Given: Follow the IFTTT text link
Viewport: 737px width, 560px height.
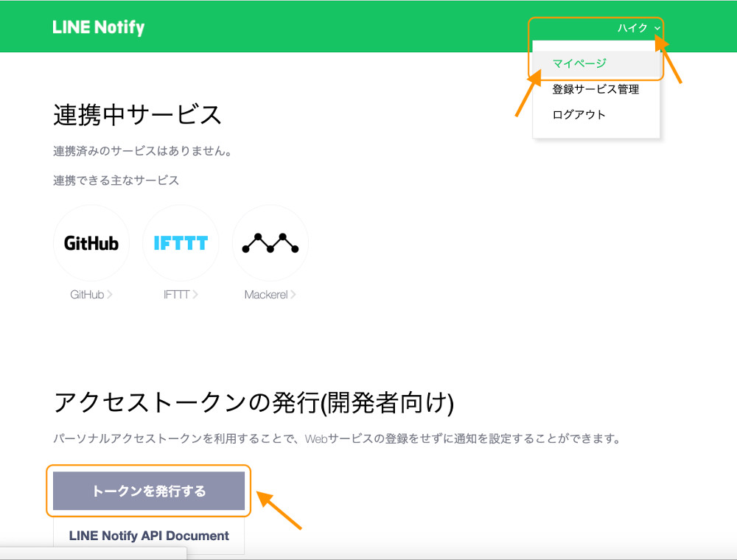Looking at the screenshot, I should [x=177, y=295].
